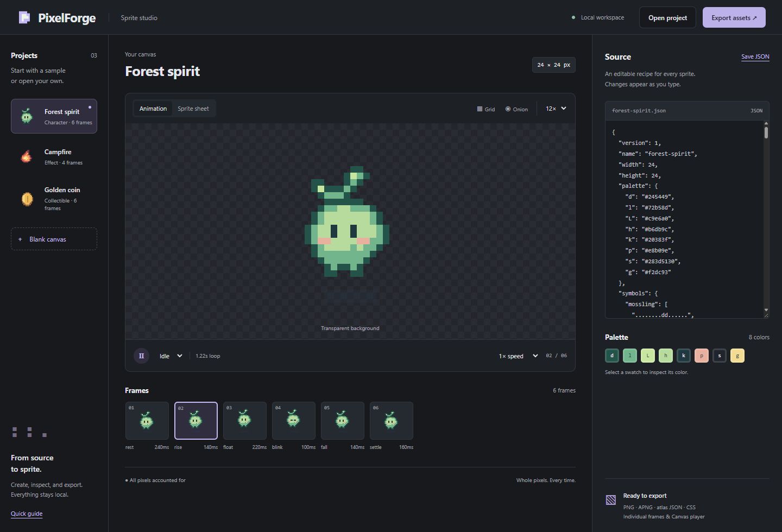This screenshot has width=782, height=532.
Task: Select the 'd' palette swatch
Action: pos(612,356)
